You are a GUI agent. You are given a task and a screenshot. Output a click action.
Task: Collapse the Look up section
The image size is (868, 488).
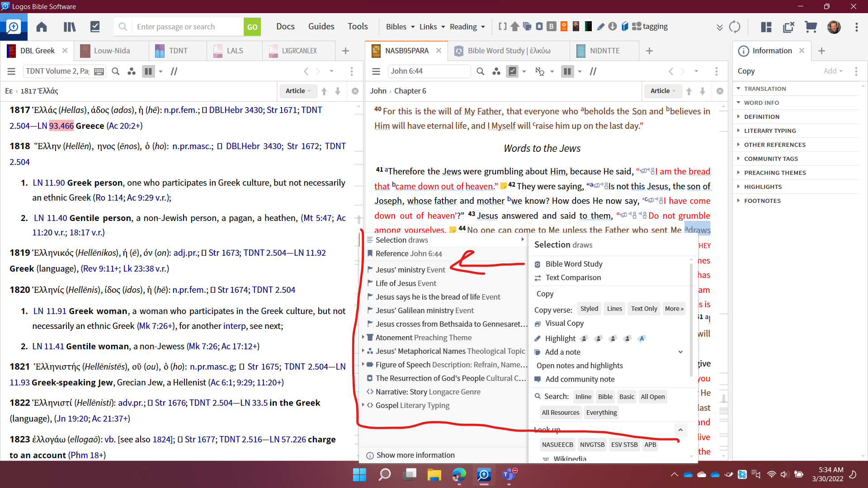pos(680,430)
